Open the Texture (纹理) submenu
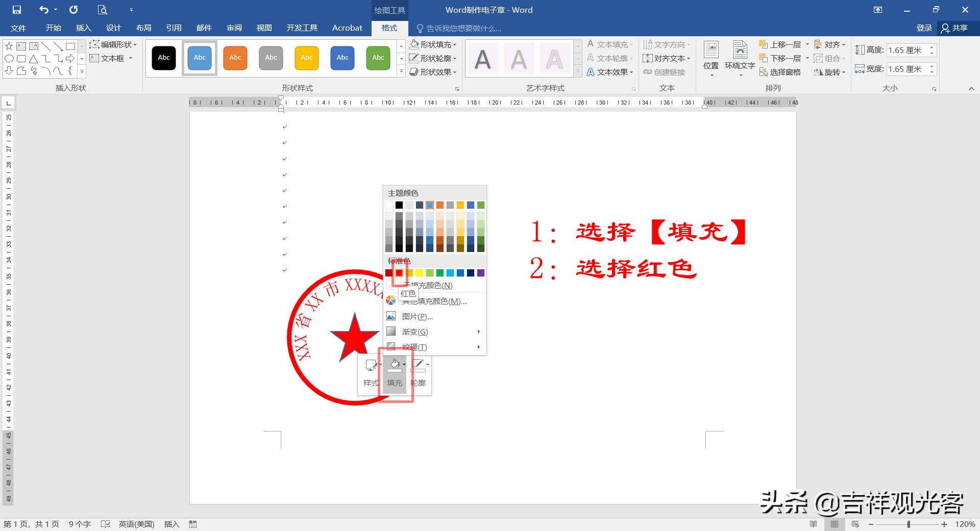The height and width of the screenshot is (531, 980). coord(435,347)
